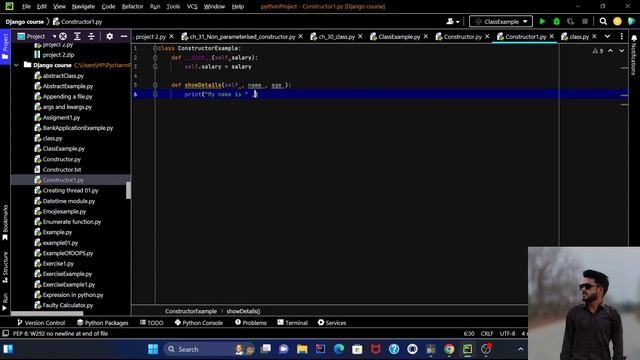Screen dimensions: 640x360
Task: Click the Project tree vertical scrollbar
Action: [x=129, y=191]
